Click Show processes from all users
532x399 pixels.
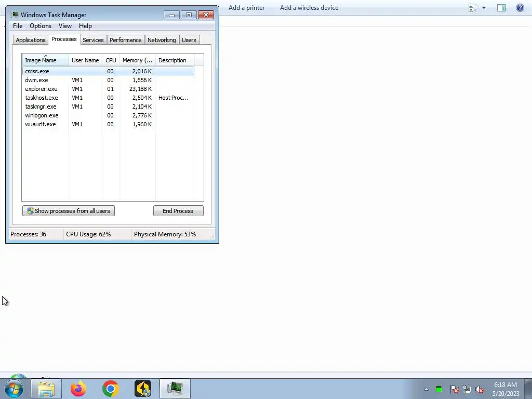[69, 211]
